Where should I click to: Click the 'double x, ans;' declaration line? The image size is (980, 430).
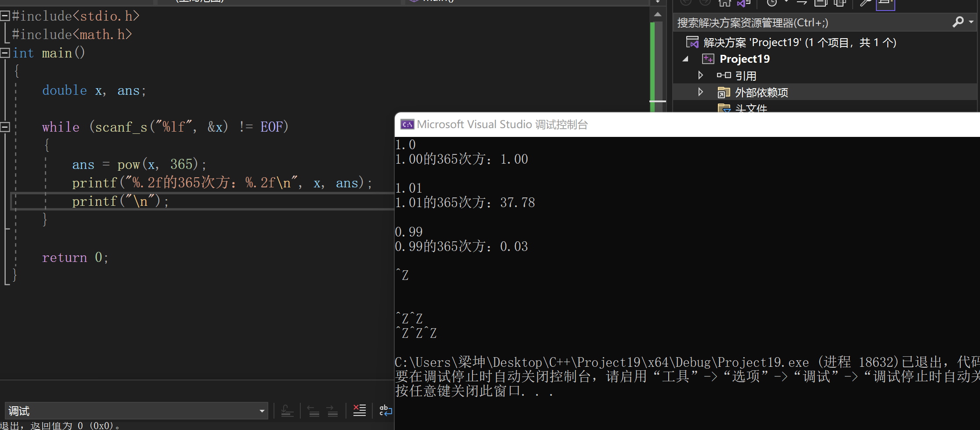pyautogui.click(x=94, y=90)
